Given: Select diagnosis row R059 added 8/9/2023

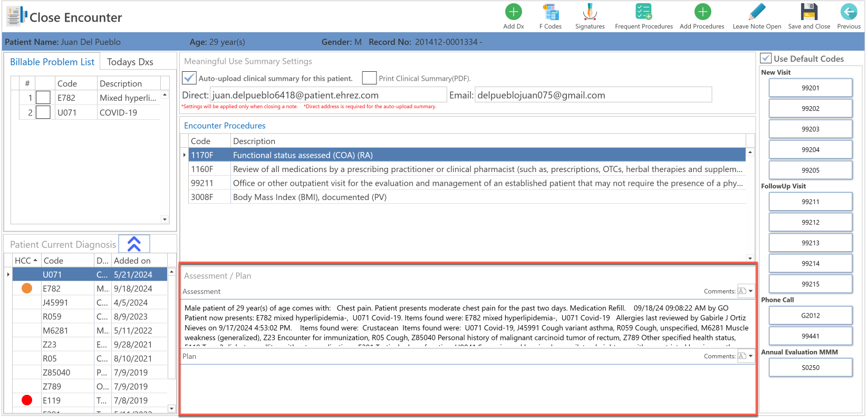Looking at the screenshot, I should [90, 316].
